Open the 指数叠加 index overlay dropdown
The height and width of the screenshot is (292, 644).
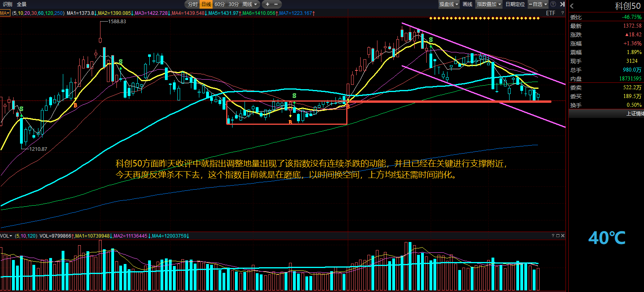tap(489, 4)
